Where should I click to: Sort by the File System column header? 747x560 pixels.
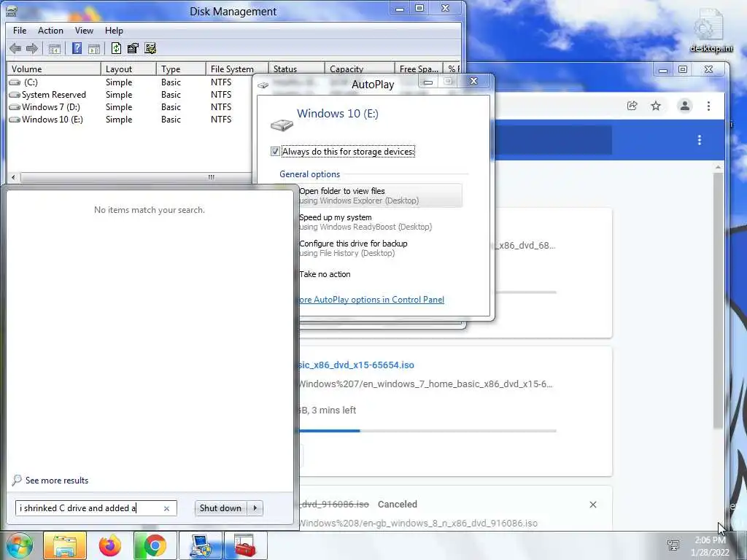[237, 69]
